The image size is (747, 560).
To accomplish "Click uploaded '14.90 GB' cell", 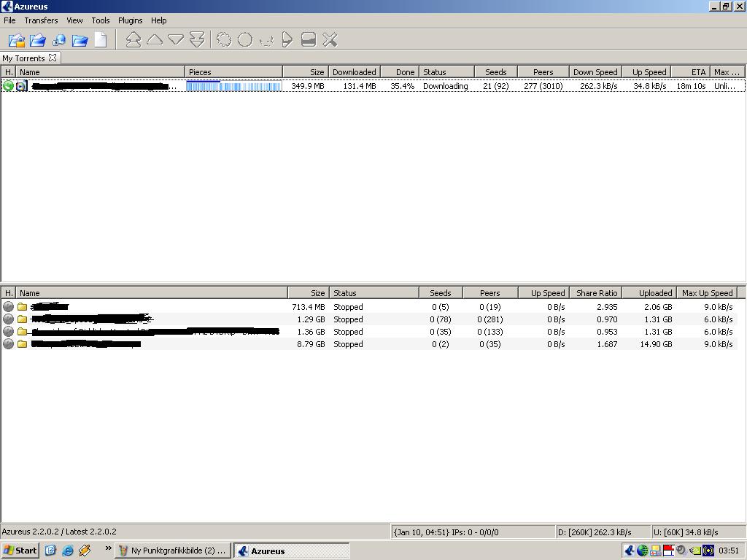I will click(656, 344).
